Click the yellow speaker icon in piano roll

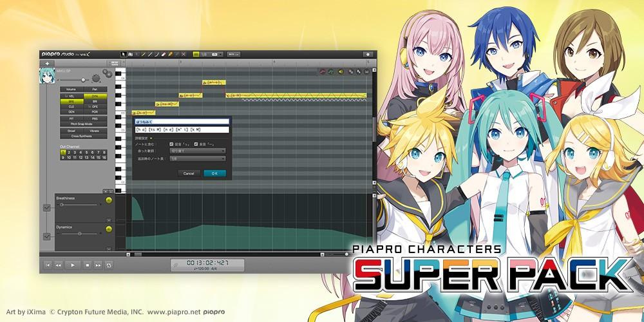pos(341,71)
